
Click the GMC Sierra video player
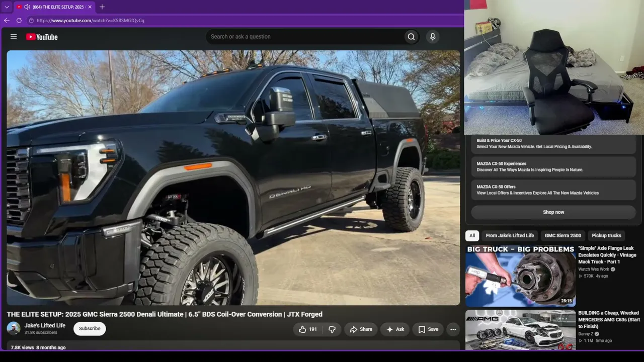point(233,177)
